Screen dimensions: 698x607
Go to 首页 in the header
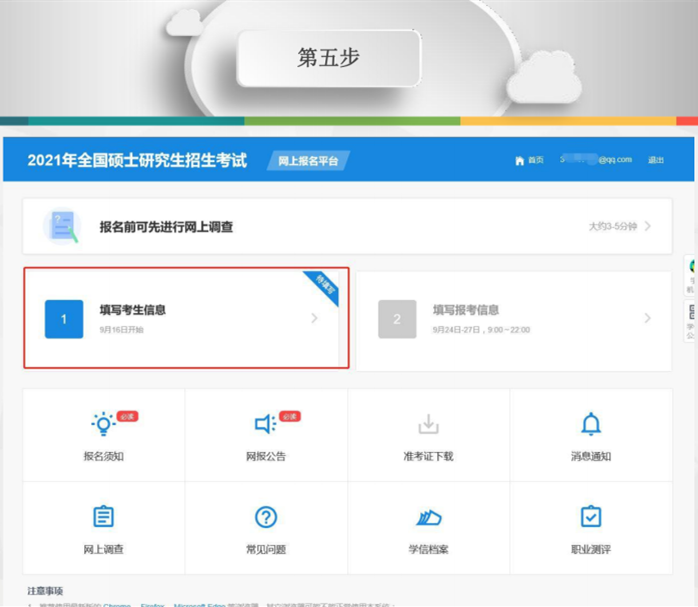[536, 160]
